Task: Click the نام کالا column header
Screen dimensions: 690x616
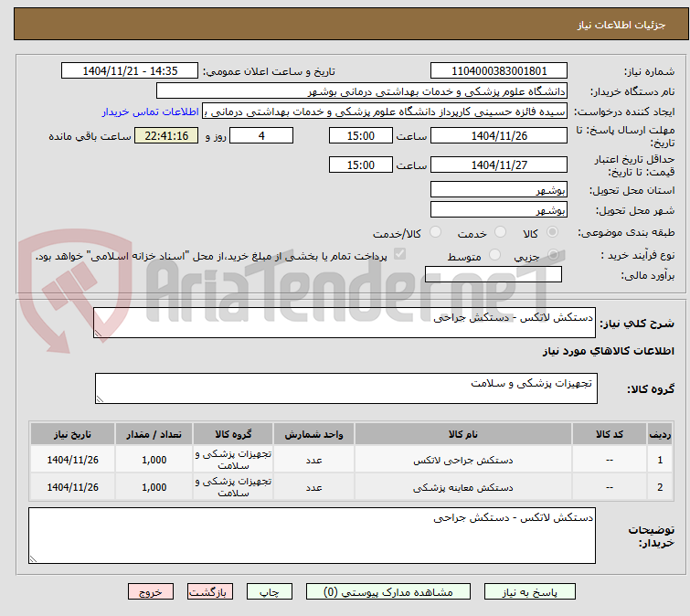Action: (463, 434)
